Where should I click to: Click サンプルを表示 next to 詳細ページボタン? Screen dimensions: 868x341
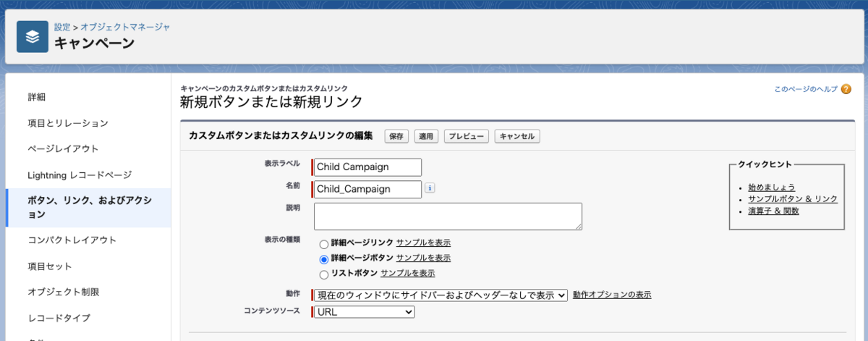423,258
